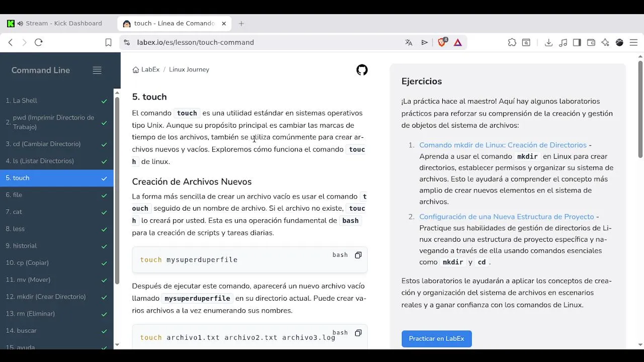The image size is (644, 362).
Task: Open lesson 8. less
Action: (x=56, y=229)
